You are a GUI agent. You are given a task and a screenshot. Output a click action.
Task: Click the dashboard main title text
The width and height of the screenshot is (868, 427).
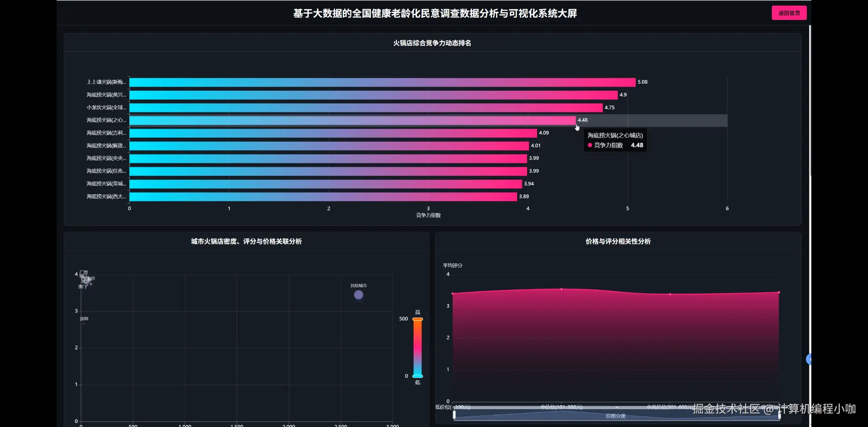(x=435, y=14)
